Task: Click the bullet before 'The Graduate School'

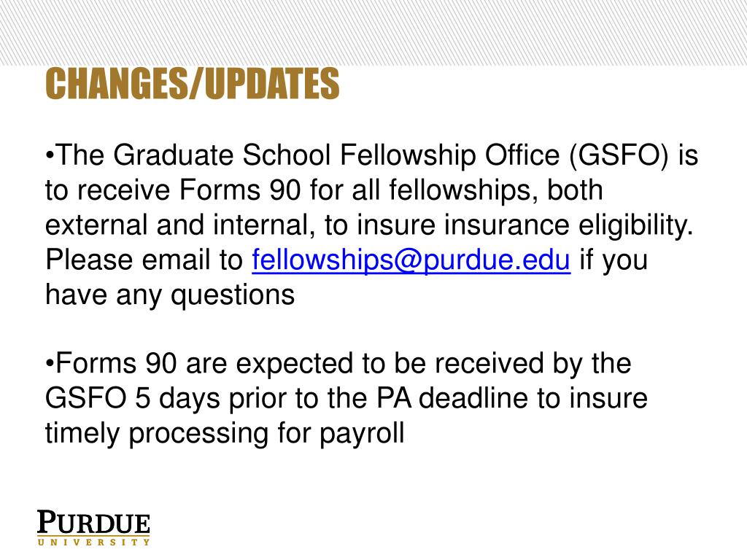Action: [50, 156]
